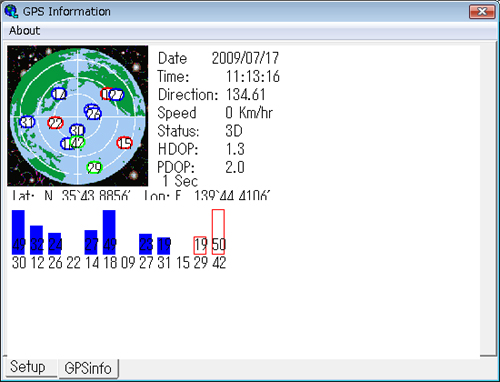This screenshot has width=500, height=382.
Task: Click the PDOP value 2.0
Action: click(x=235, y=167)
